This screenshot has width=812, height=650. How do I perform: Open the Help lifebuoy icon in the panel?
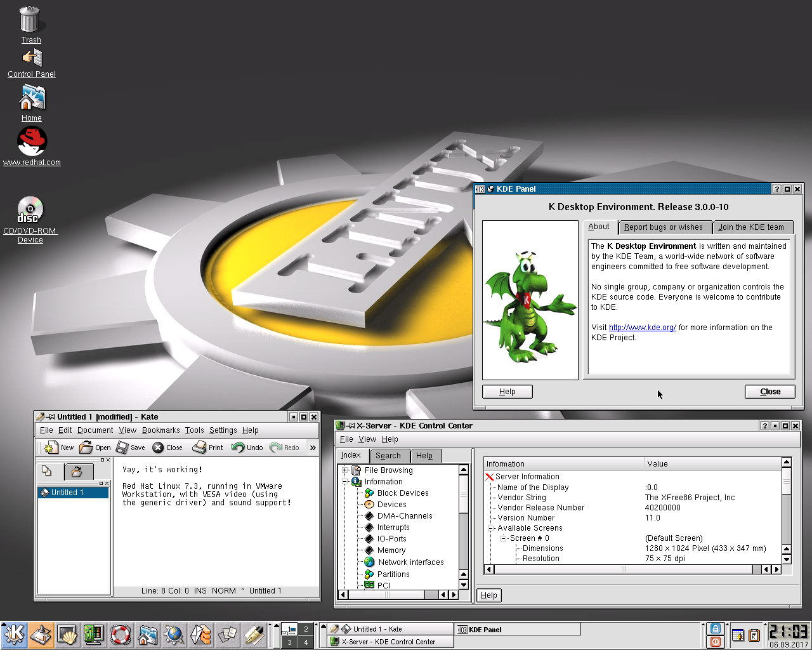point(121,634)
